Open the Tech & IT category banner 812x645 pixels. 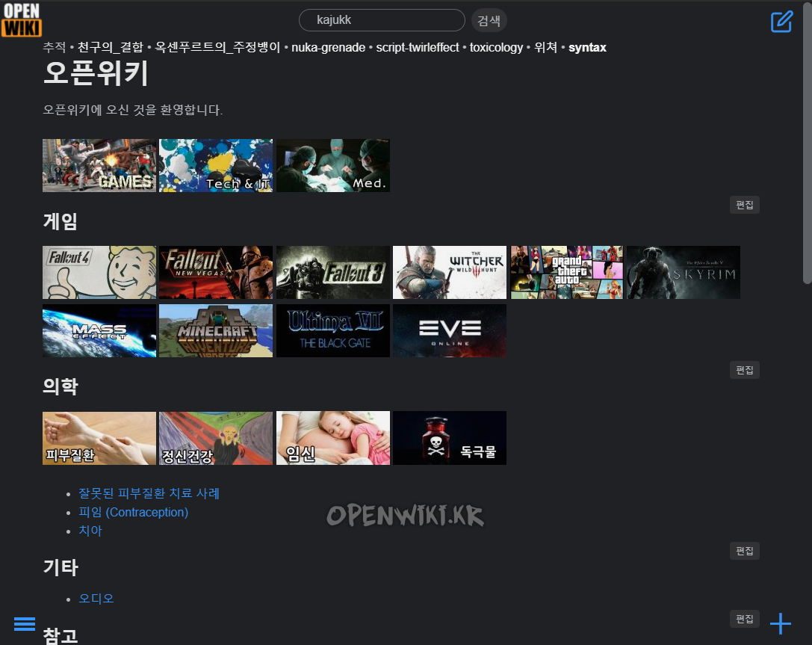click(216, 165)
